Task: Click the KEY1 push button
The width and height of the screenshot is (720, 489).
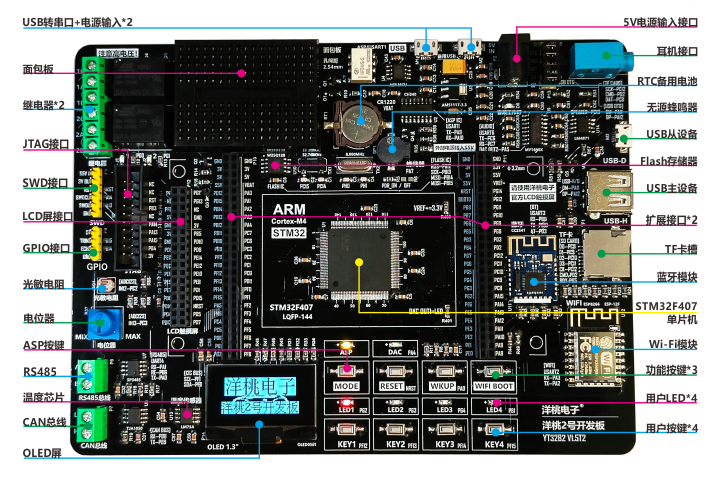Action: 346,430
